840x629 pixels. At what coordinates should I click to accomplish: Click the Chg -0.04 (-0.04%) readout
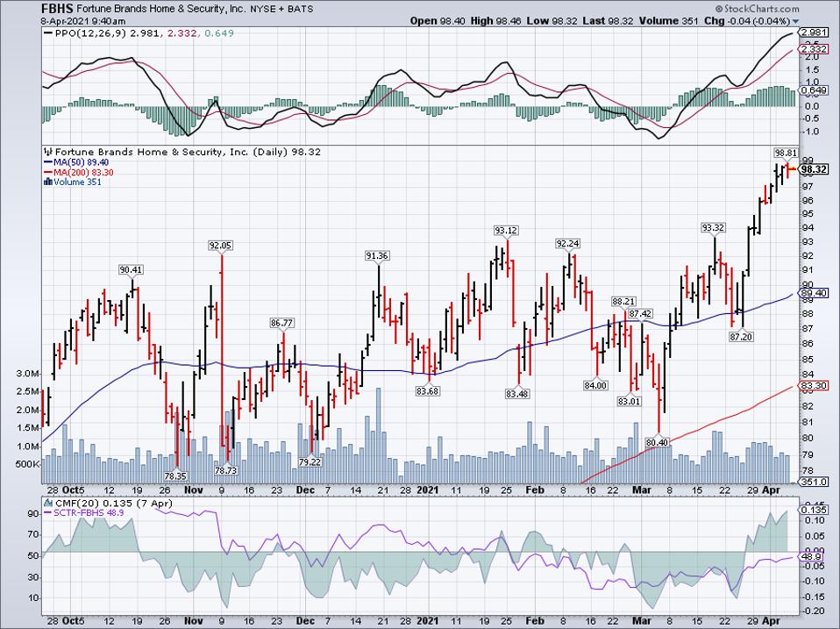(746, 21)
